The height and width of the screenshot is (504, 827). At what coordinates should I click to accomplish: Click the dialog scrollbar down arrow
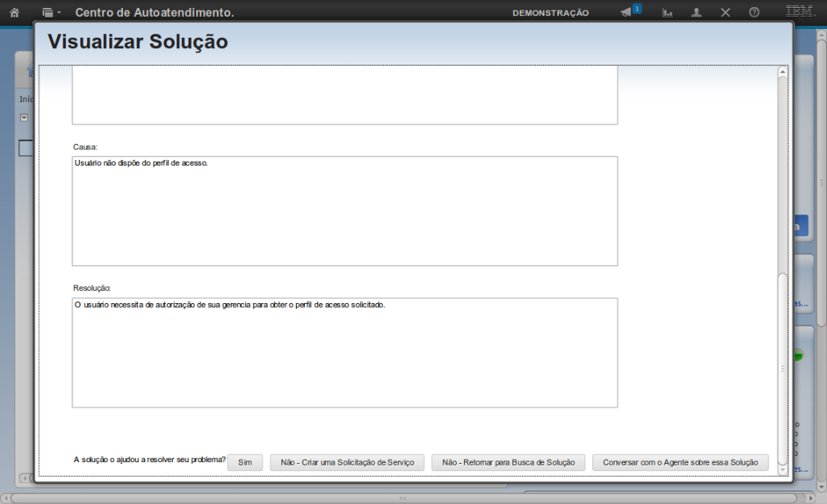[782, 470]
